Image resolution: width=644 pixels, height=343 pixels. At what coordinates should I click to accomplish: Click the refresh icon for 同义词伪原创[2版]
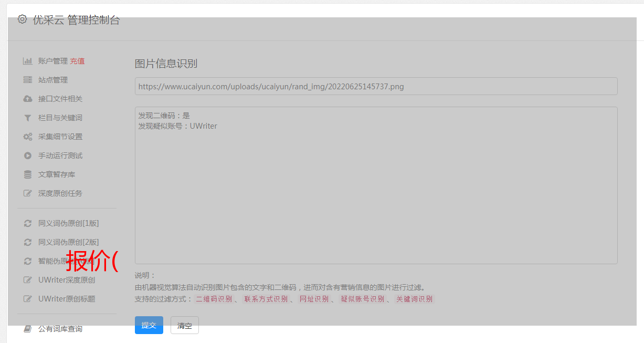coord(28,242)
